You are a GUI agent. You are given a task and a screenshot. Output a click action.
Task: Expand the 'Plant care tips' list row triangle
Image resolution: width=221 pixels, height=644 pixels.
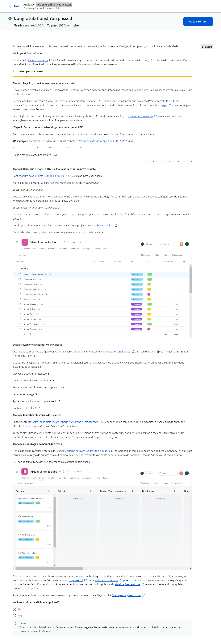18,279
